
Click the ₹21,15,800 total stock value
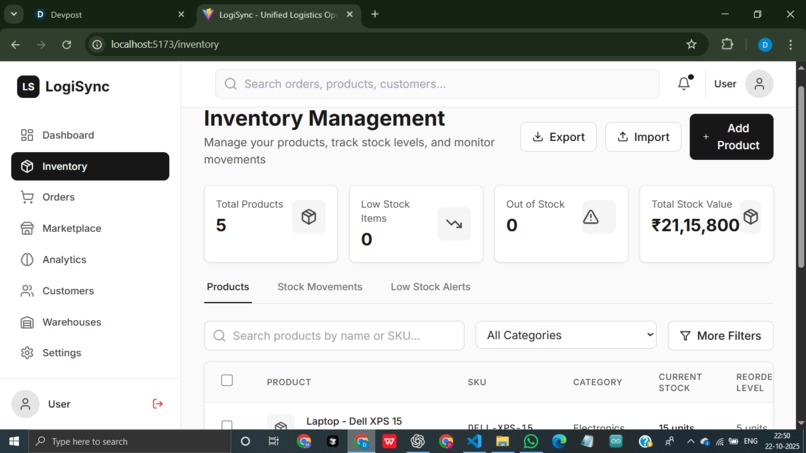coord(695,225)
